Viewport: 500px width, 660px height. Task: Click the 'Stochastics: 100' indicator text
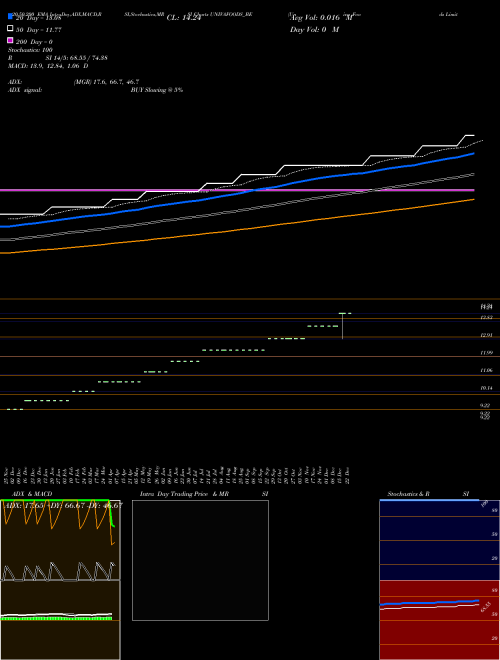[30, 50]
